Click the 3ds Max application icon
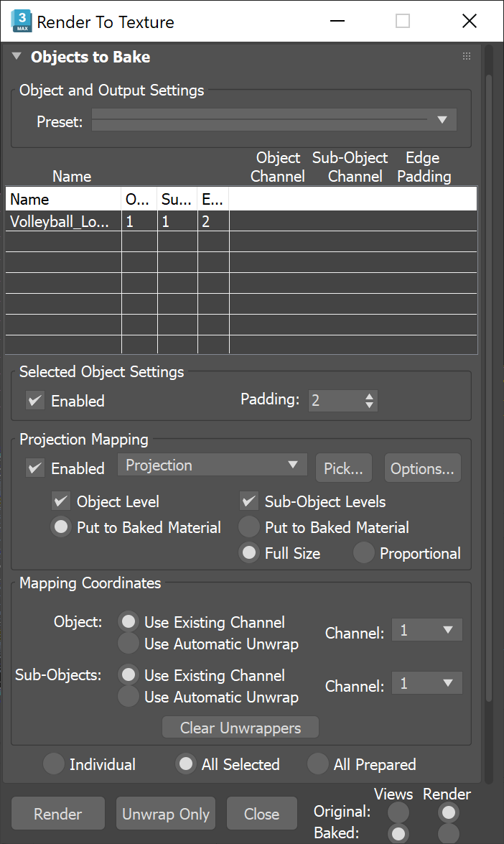 [22, 21]
